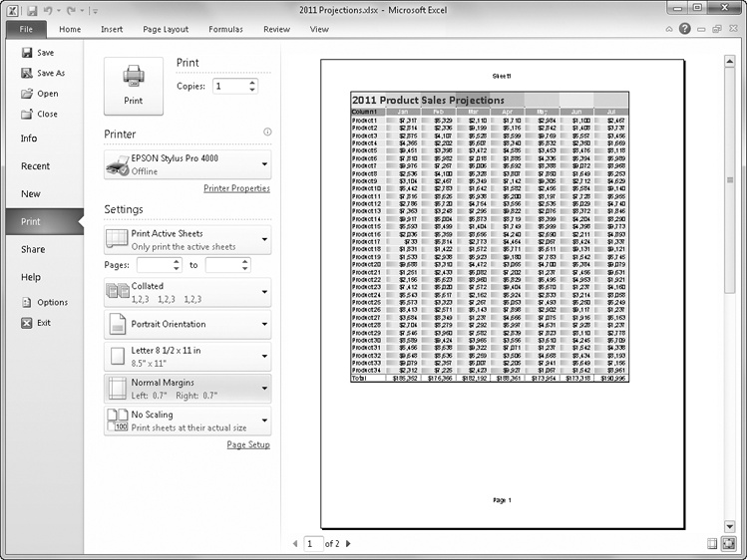Click the Options icon in sidebar
747x560 pixels.
pos(27,302)
